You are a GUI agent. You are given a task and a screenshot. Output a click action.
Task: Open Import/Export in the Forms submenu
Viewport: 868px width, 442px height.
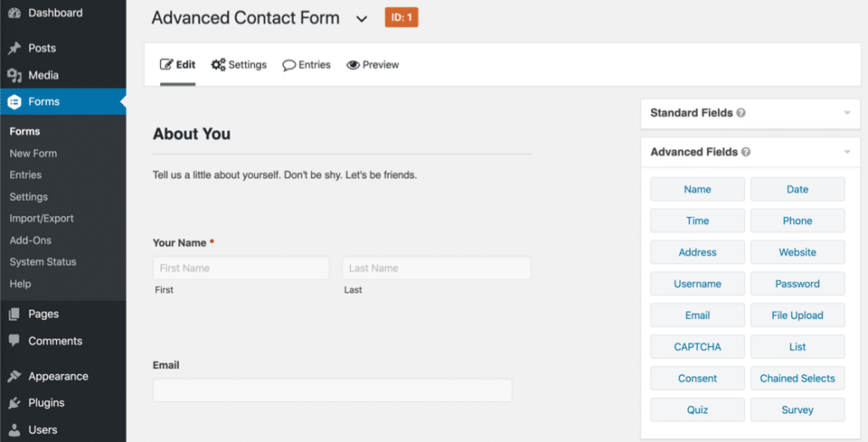[x=42, y=219]
